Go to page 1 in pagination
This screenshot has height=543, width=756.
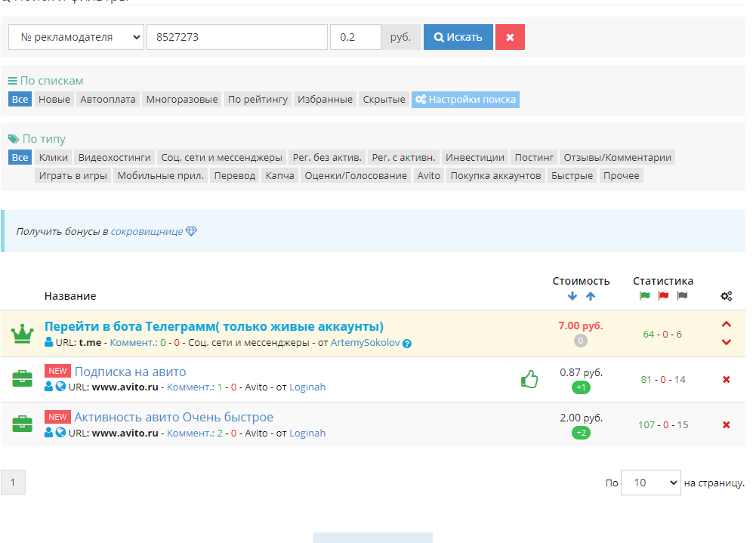click(13, 483)
